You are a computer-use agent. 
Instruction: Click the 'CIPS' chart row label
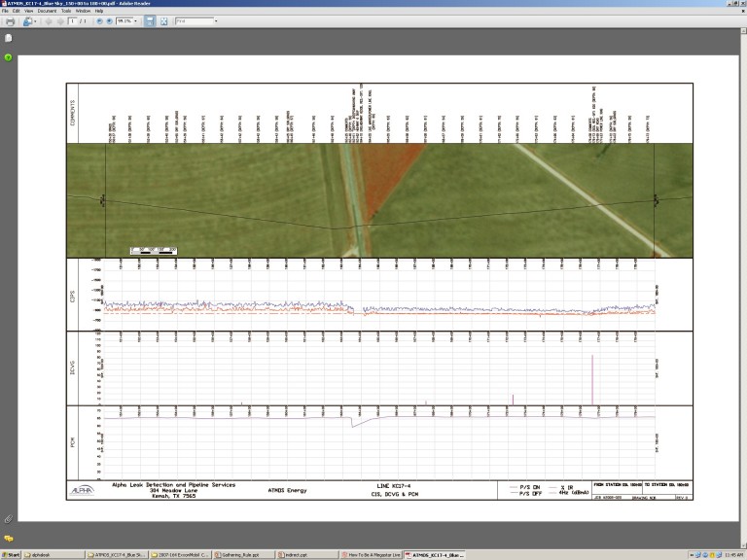click(x=72, y=297)
